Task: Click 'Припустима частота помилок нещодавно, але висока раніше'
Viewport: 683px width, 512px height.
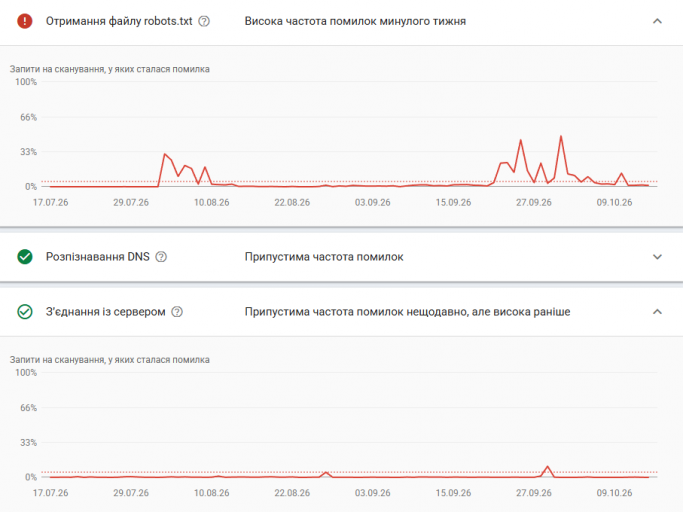Action: point(407,312)
